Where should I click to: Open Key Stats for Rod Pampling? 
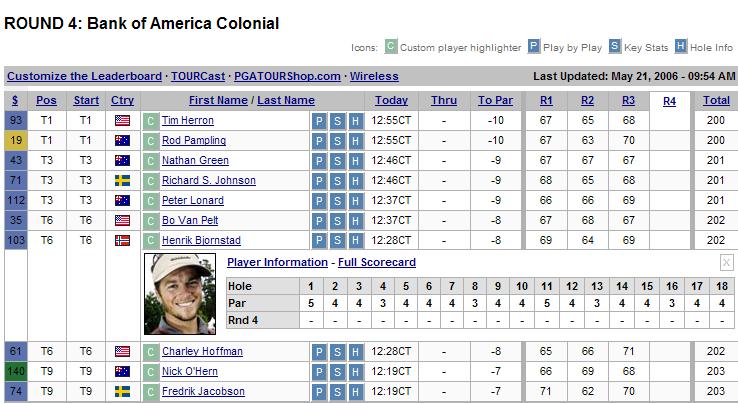(337, 141)
